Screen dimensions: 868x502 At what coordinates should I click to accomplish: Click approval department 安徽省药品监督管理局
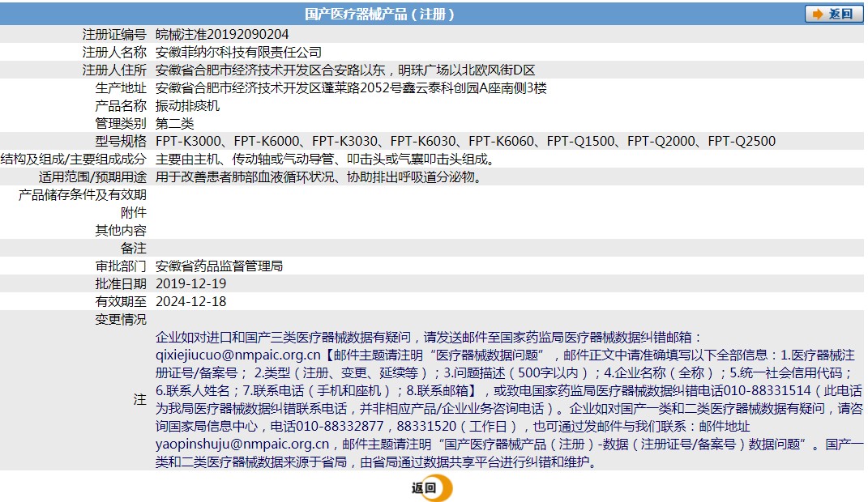219,266
